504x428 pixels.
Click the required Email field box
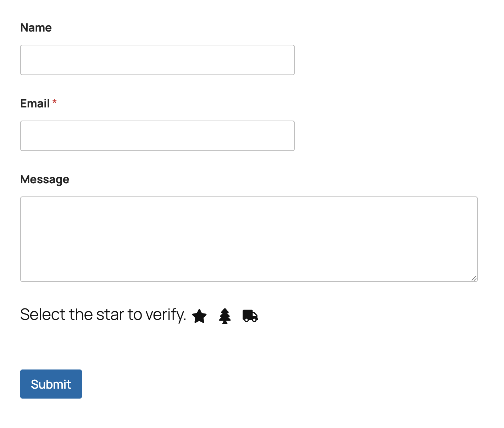tap(157, 135)
